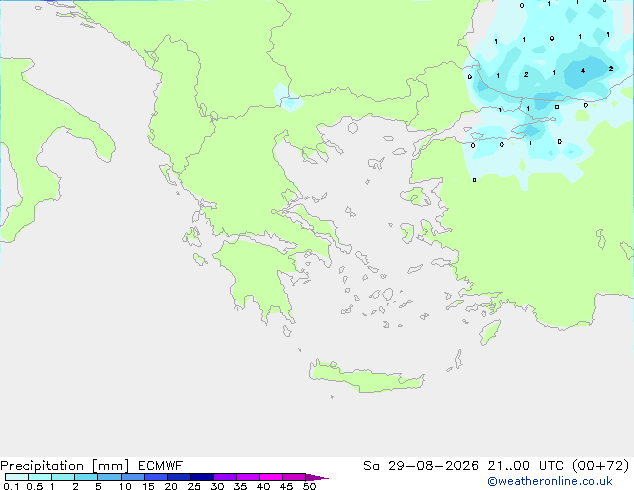Click the above-50 mm arrow at legend end
Image resolution: width=634 pixels, height=490 pixels.
pos(317,477)
